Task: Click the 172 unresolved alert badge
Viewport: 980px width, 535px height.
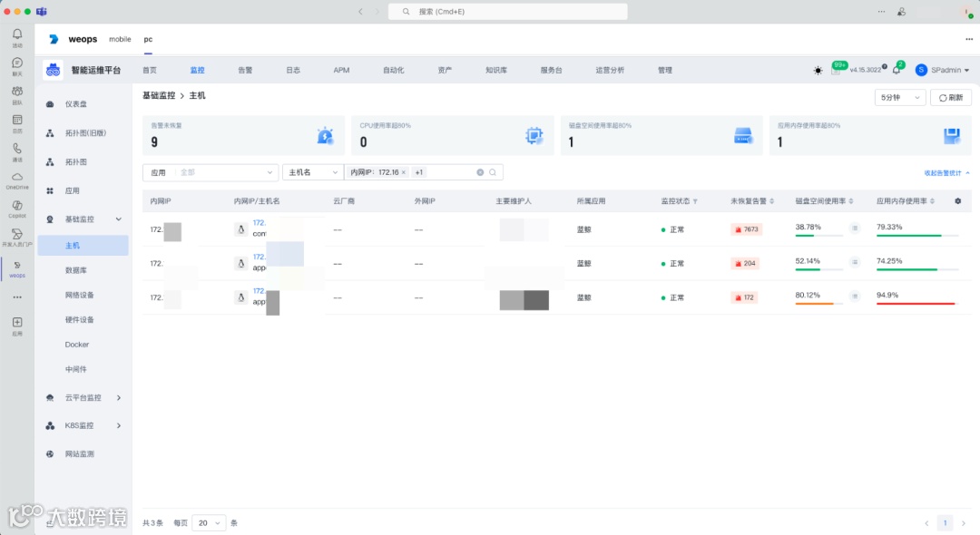Action: 744,297
